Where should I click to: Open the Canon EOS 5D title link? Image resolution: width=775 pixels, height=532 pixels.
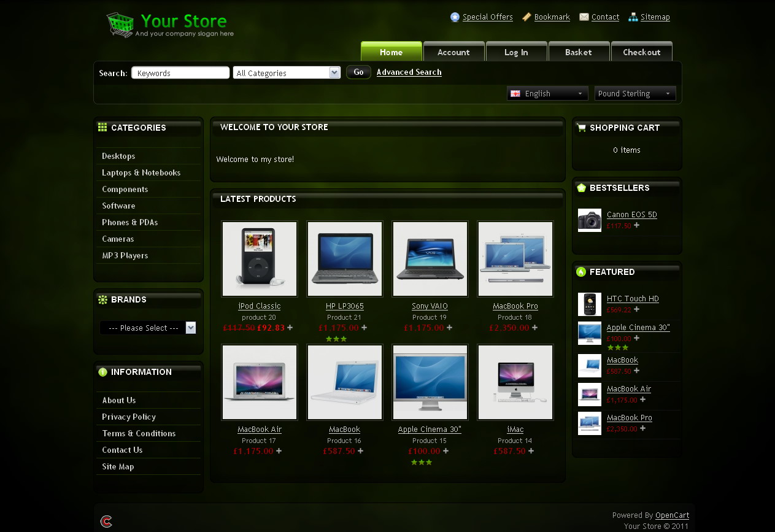632,215
